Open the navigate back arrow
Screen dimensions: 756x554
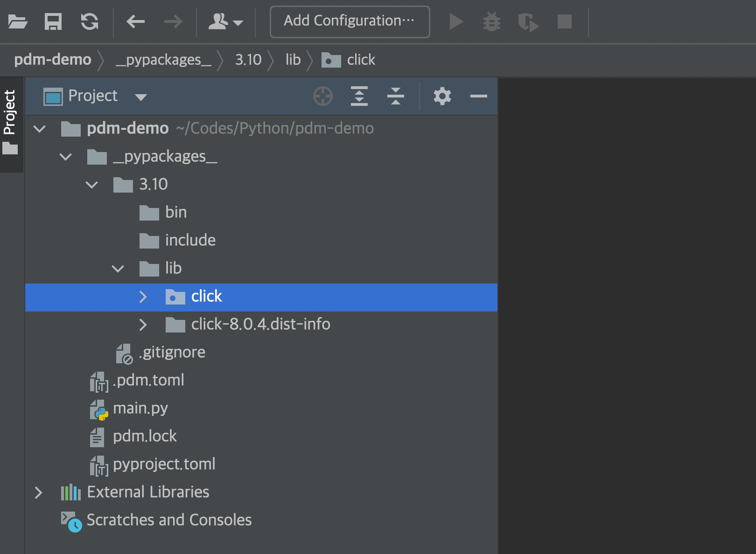(x=135, y=21)
